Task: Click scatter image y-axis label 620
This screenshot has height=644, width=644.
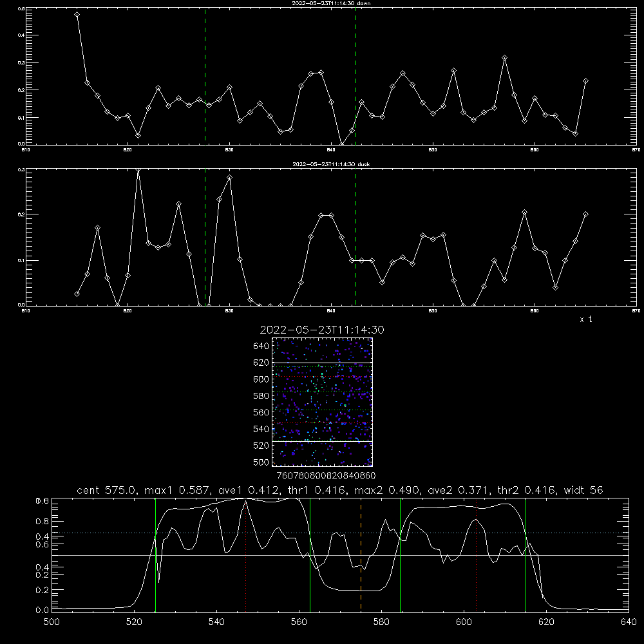Action: click(261, 363)
